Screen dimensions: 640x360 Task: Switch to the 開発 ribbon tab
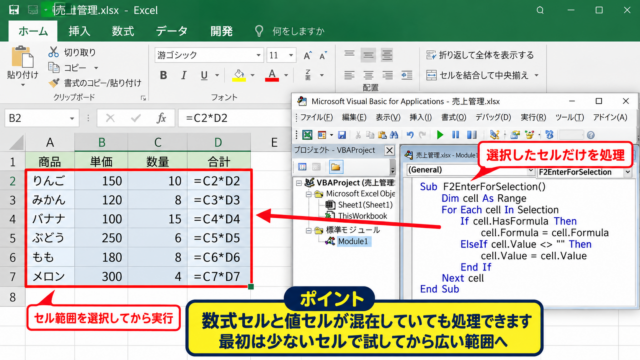pyautogui.click(x=222, y=31)
